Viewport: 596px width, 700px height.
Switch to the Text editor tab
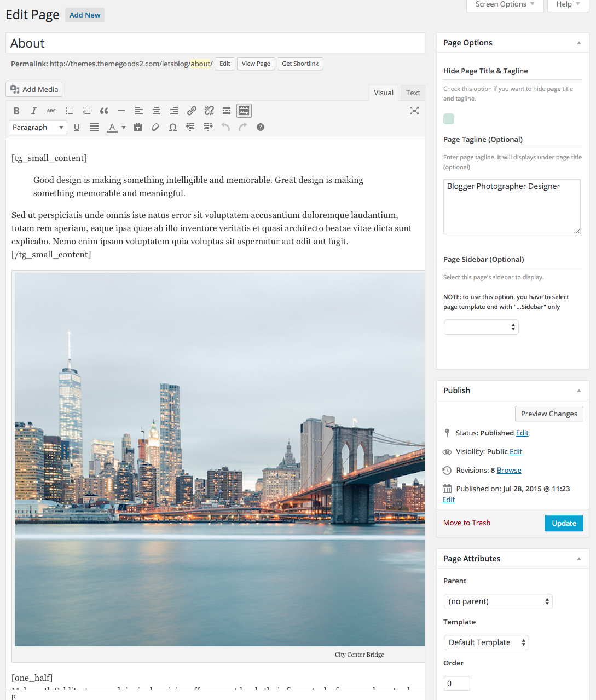point(413,93)
